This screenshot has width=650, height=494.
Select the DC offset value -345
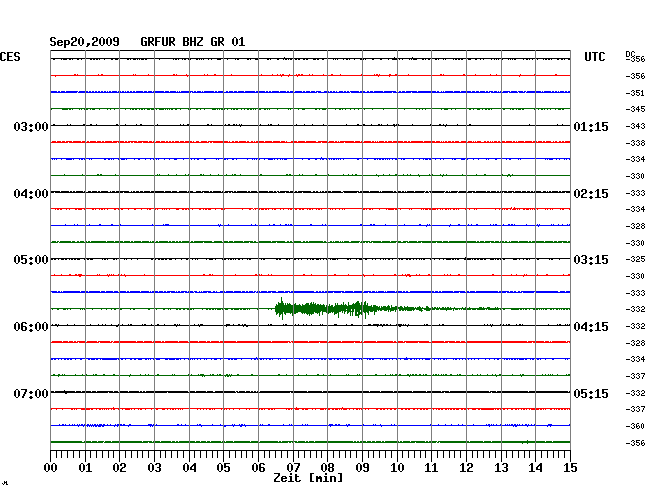[x=635, y=109]
